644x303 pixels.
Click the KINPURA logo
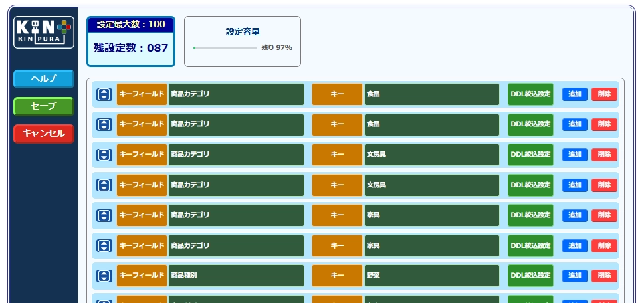[x=44, y=33]
